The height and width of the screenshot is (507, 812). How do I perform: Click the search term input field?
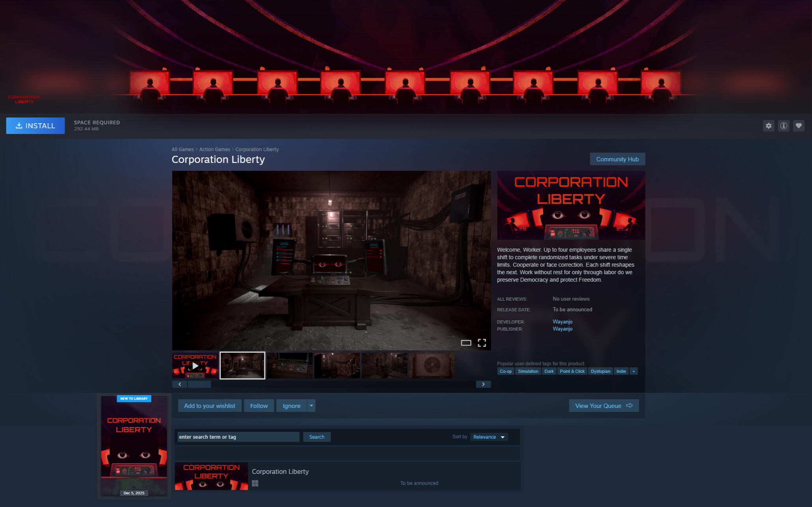(238, 437)
